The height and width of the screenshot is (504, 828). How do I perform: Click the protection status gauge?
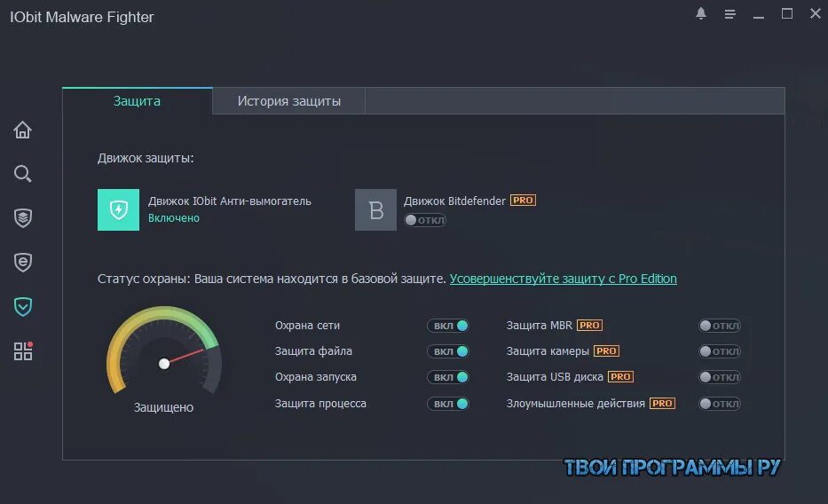(163, 351)
